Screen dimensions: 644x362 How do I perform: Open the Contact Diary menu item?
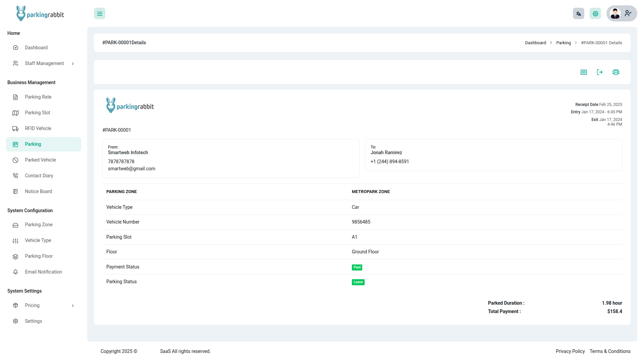pyautogui.click(x=39, y=176)
